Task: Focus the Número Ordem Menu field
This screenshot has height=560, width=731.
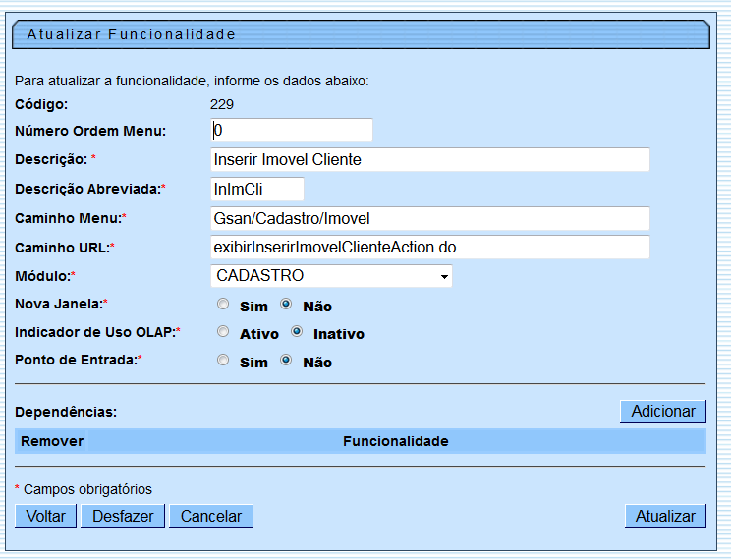Action: click(292, 131)
